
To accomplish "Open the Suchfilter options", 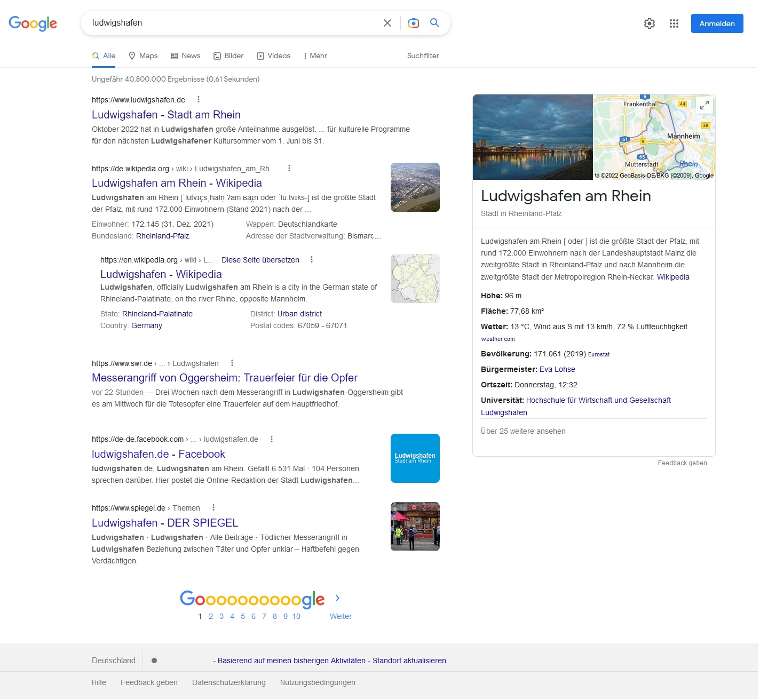I will 423,55.
